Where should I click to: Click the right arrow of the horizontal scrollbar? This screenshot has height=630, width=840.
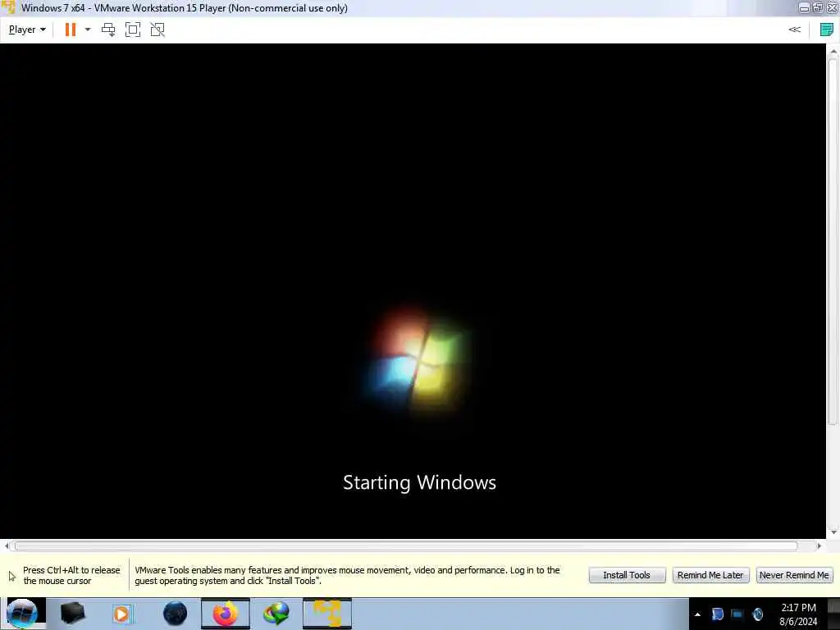click(819, 546)
